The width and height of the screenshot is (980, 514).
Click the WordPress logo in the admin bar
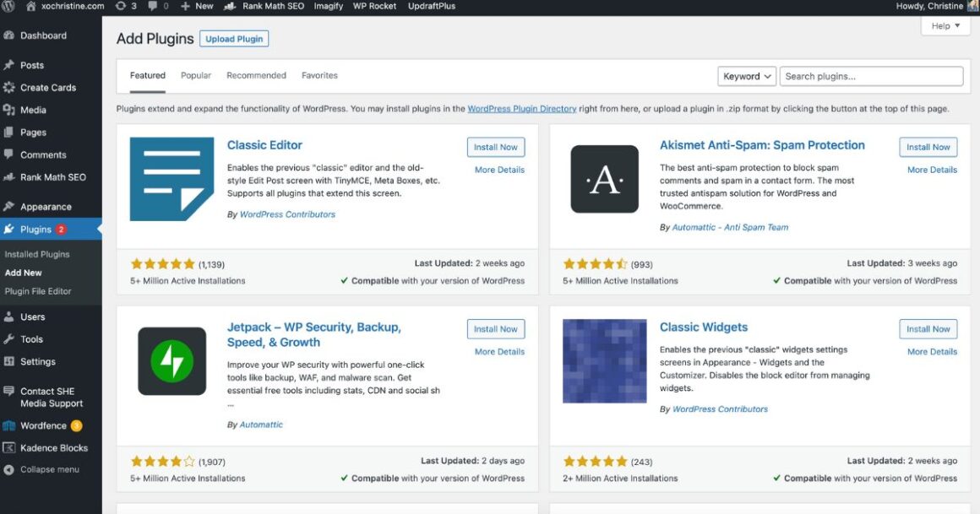click(8, 6)
